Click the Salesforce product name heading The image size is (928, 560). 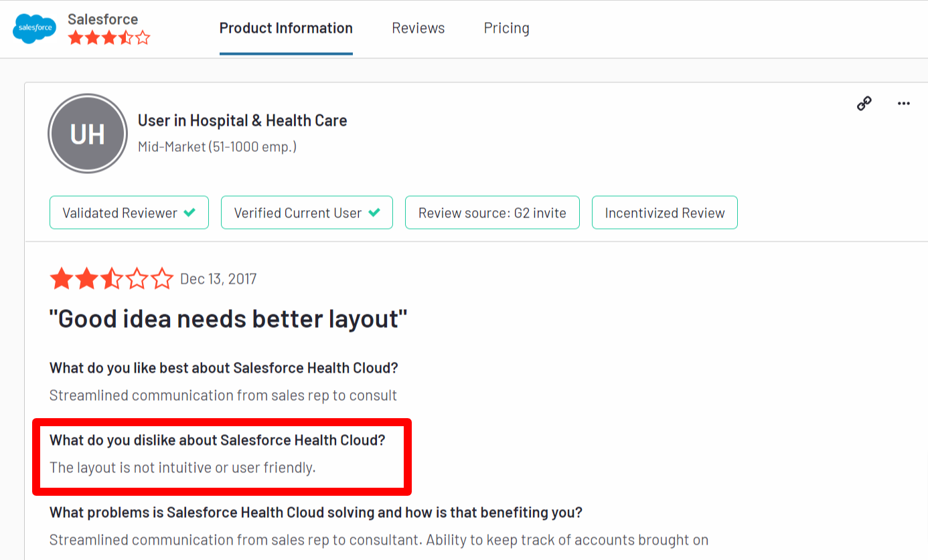tap(103, 19)
